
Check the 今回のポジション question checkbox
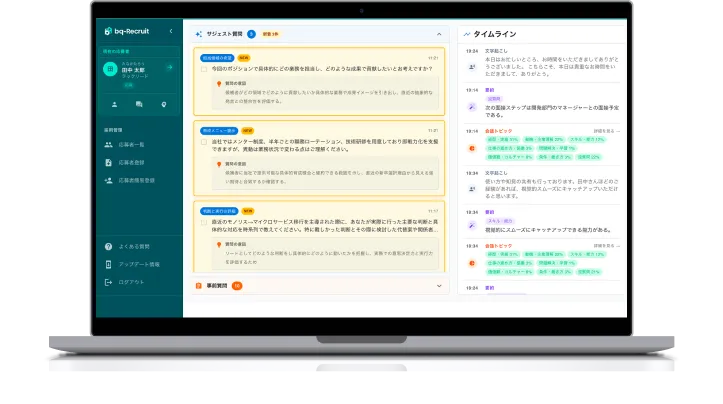click(204, 69)
